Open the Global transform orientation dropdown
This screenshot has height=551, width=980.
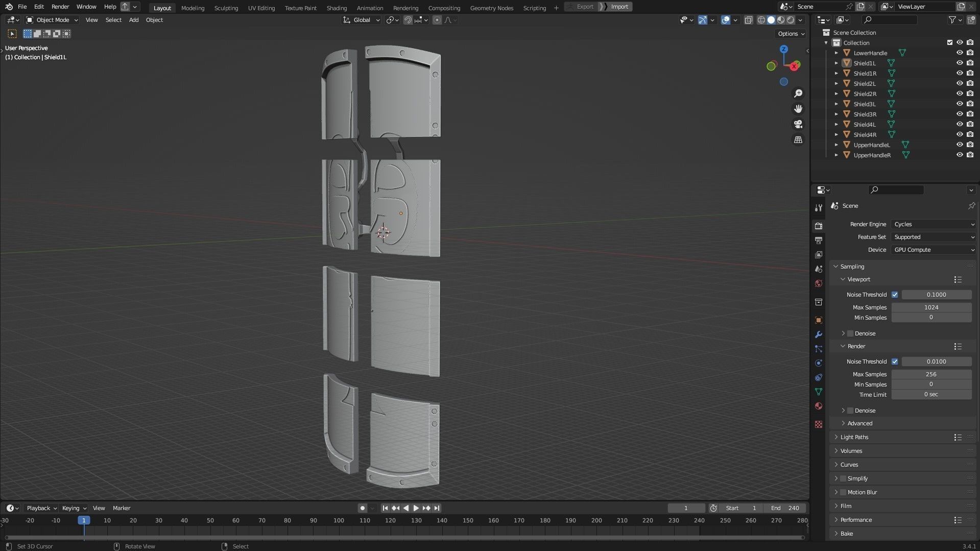[362, 20]
